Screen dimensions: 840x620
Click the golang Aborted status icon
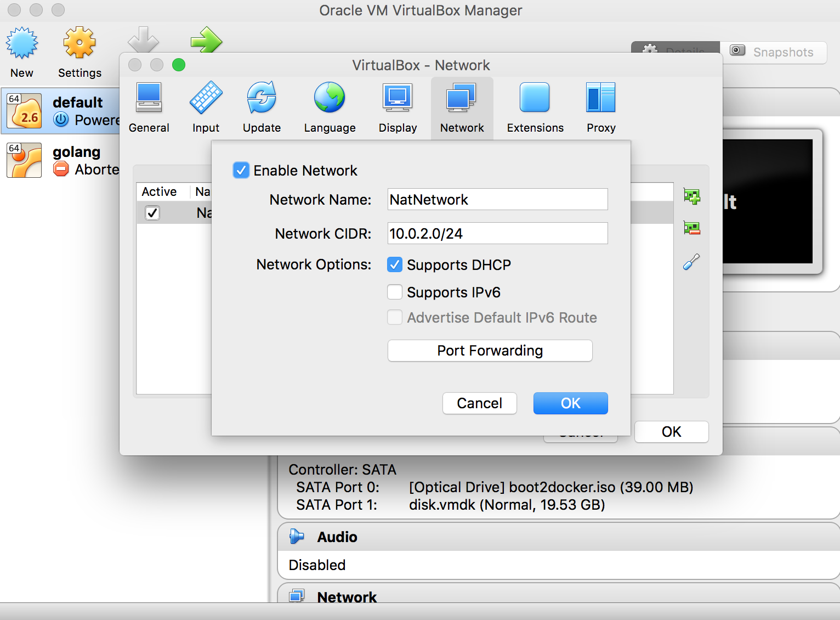point(61,169)
